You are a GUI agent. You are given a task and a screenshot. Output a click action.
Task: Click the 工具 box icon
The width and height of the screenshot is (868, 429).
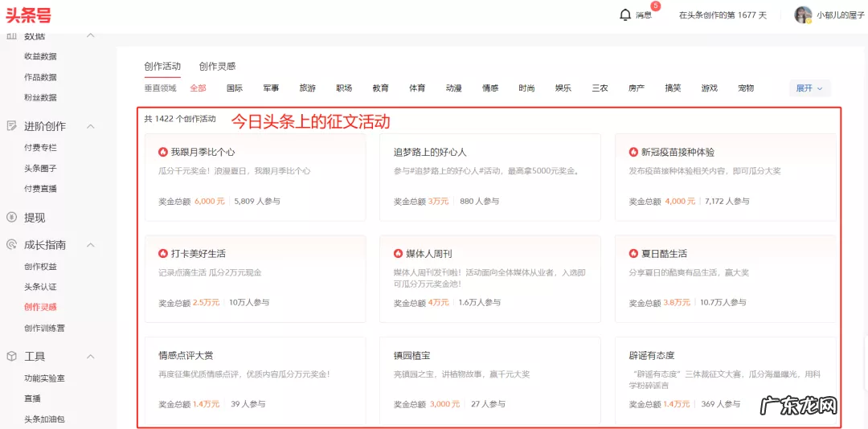[x=11, y=357]
